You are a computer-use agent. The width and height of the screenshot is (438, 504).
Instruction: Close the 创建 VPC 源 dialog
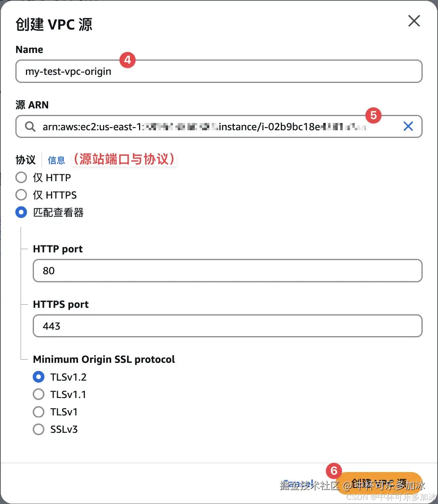click(x=414, y=21)
